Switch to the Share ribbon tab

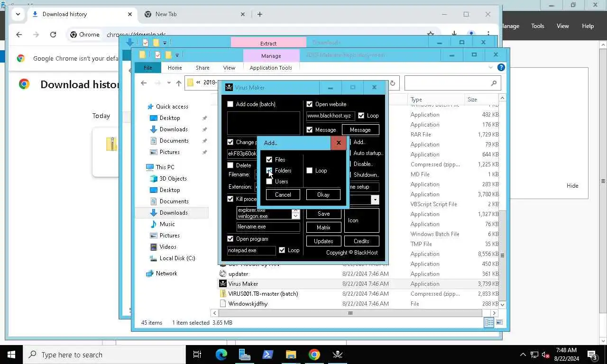pyautogui.click(x=202, y=68)
